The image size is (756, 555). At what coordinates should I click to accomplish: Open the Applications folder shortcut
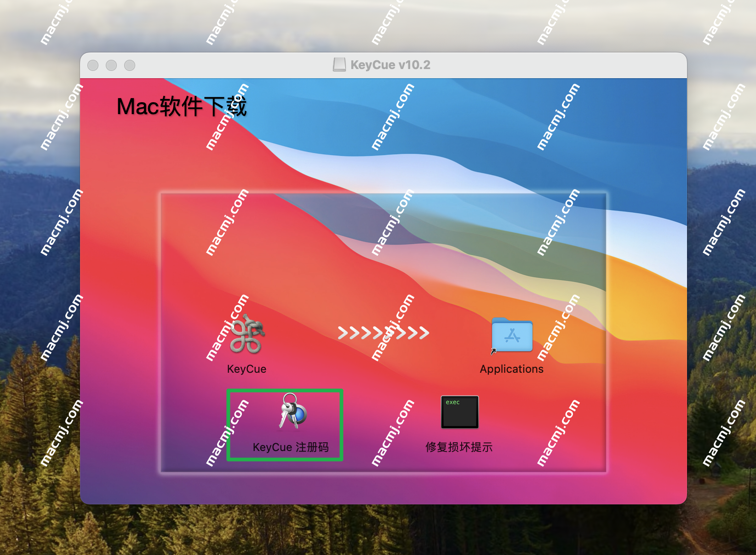point(512,335)
